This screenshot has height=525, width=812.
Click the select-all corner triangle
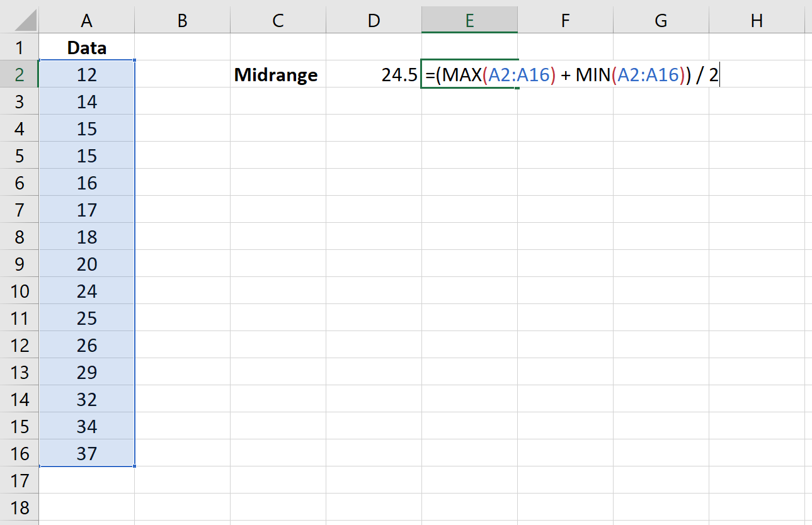(24, 20)
